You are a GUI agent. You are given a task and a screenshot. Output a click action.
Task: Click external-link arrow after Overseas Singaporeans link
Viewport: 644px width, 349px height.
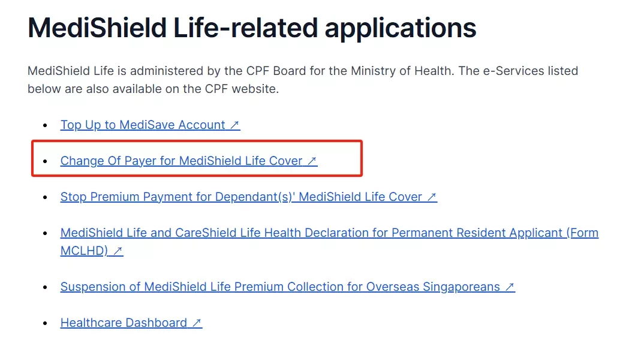pyautogui.click(x=510, y=287)
